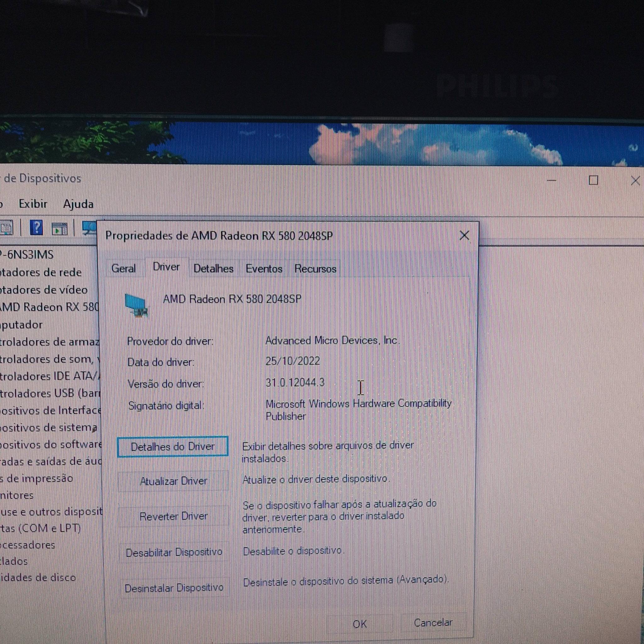Click the Microsoft Windows Hardware Compatibility Publisher text
The width and height of the screenshot is (644, 644).
pos(358,410)
